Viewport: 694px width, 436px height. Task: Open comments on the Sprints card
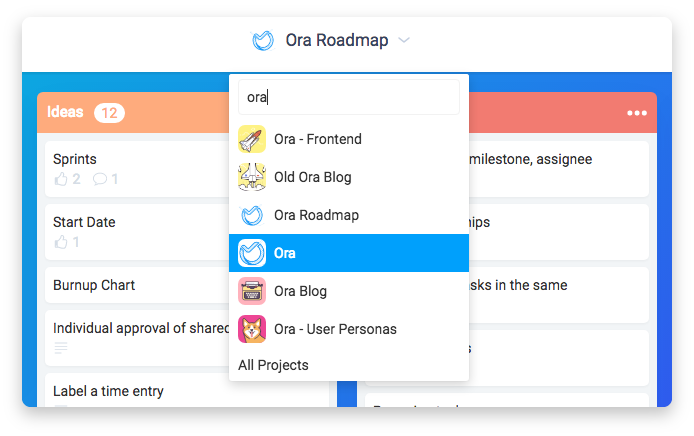tap(100, 179)
